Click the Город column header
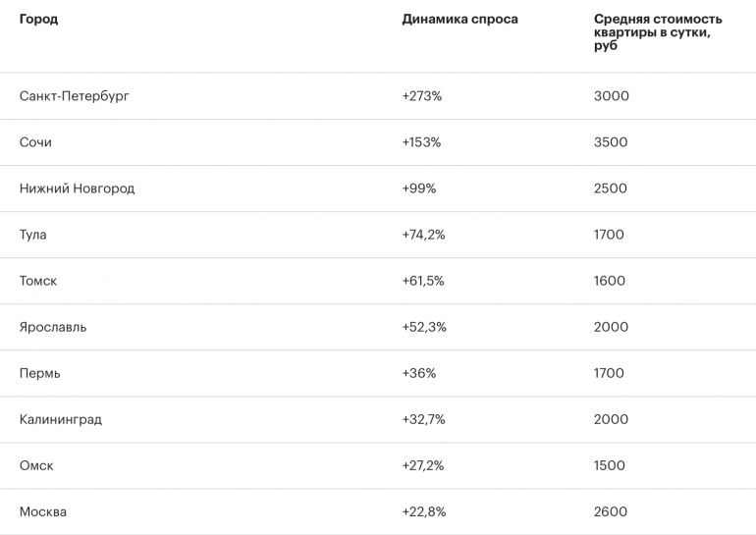This screenshot has height=535, width=756. [x=38, y=20]
